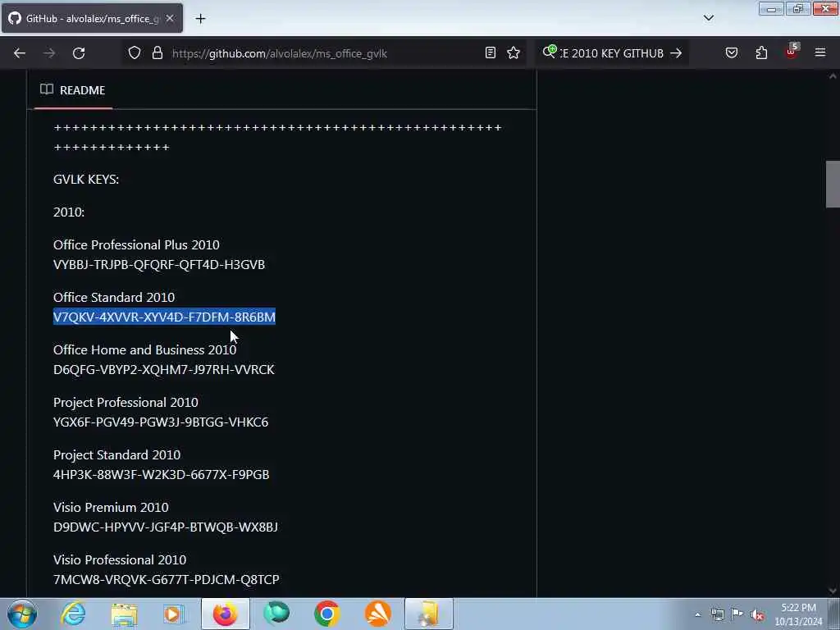Click the muted volume tray icon
The image size is (840, 630).
(x=757, y=615)
